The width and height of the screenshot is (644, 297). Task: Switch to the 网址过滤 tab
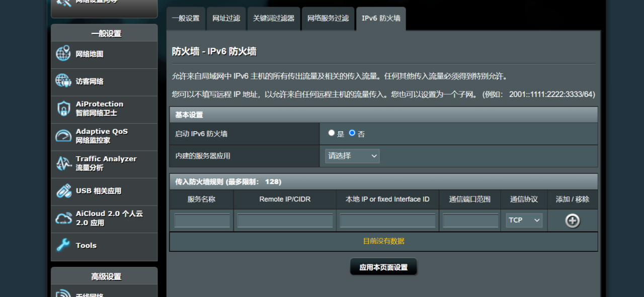coord(226,19)
